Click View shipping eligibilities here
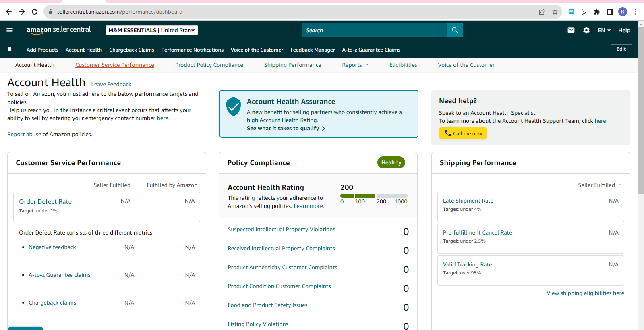Viewport: 644px width, 330px height. coord(585,293)
